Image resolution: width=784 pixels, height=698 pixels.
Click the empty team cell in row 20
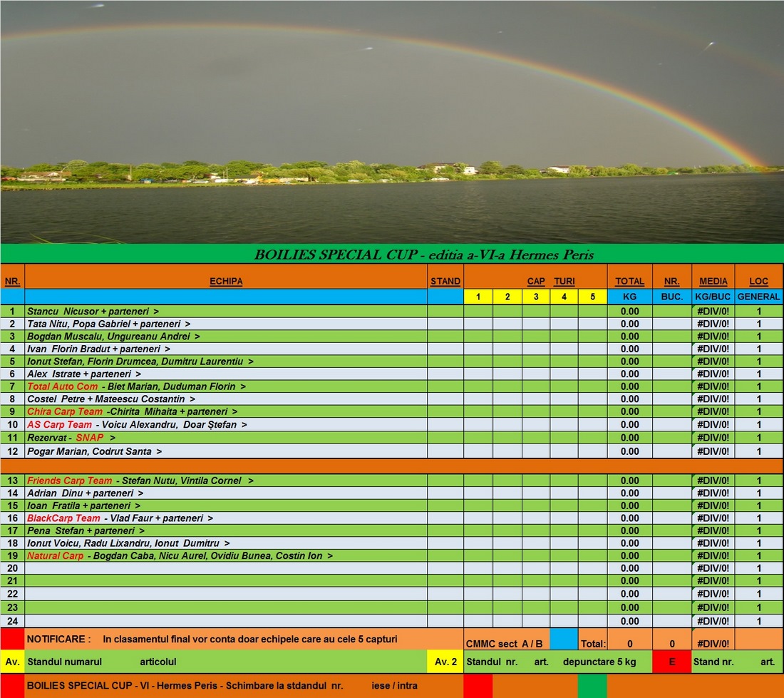[x=226, y=568]
